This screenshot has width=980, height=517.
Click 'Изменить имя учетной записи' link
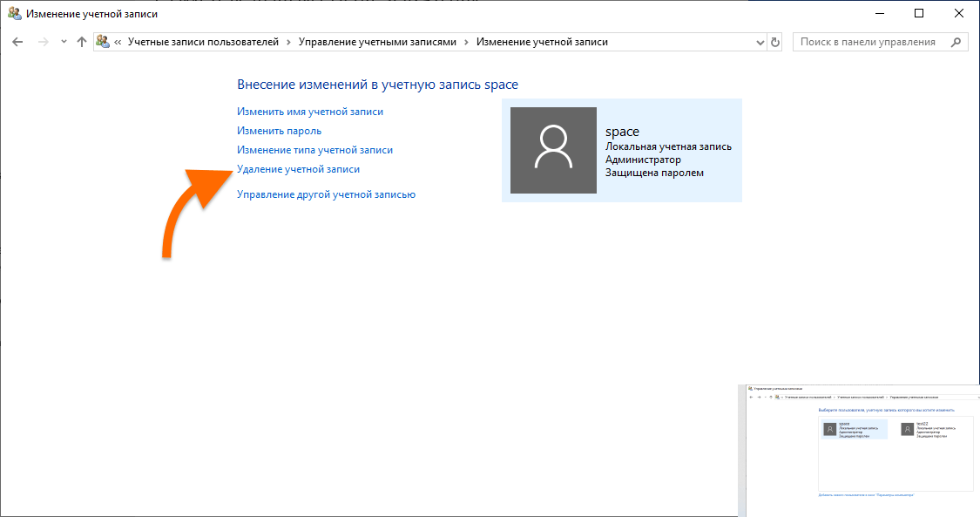[310, 112]
